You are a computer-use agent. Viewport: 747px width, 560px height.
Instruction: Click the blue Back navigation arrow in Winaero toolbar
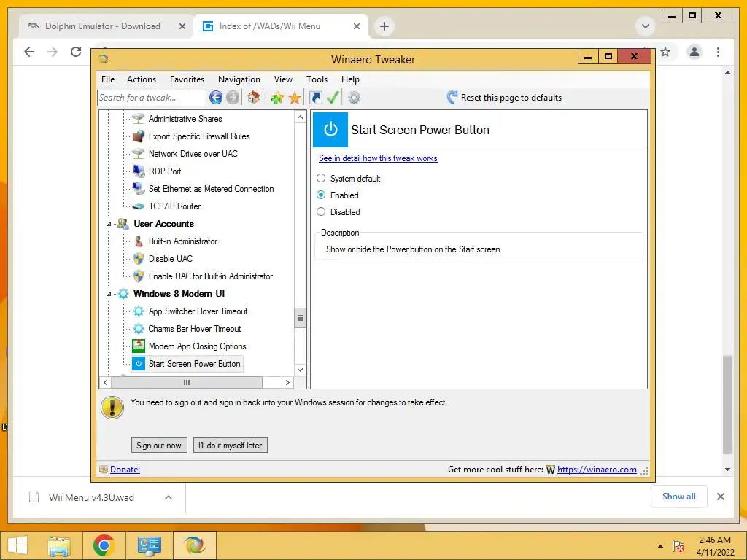pos(216,98)
